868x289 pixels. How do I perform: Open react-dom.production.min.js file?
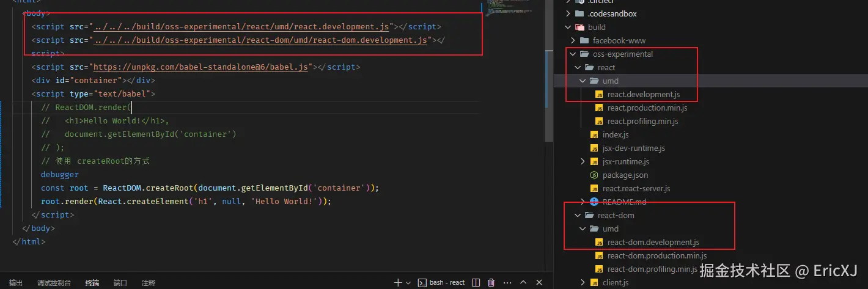(657, 255)
